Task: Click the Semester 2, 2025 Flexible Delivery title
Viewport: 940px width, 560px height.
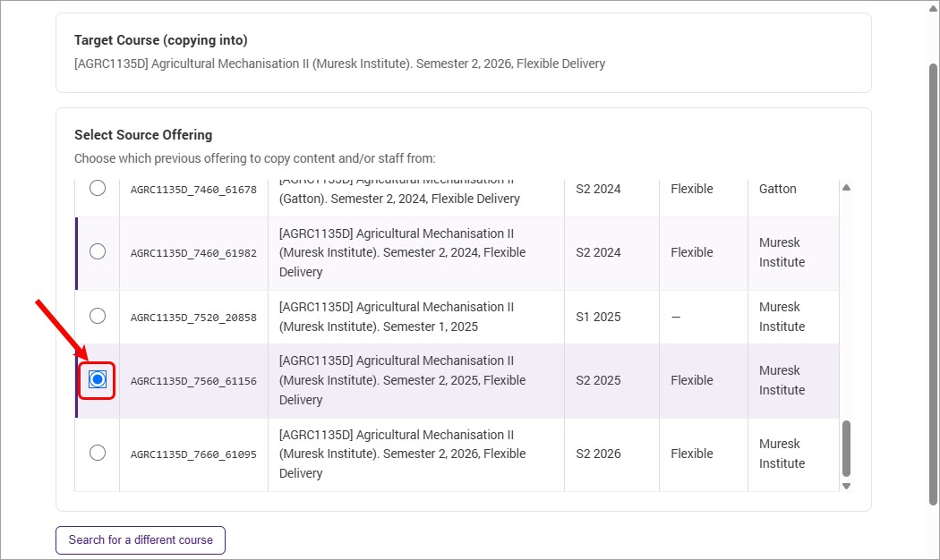Action: (402, 380)
